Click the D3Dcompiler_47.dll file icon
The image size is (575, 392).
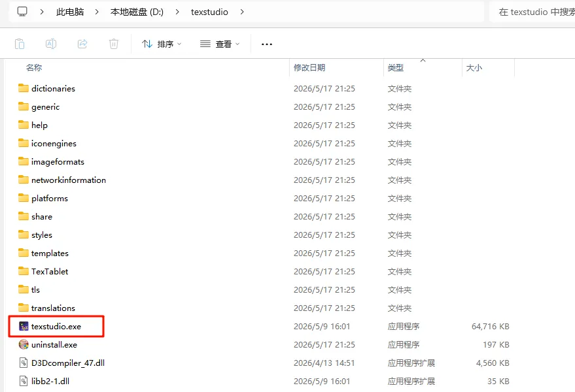coord(24,363)
